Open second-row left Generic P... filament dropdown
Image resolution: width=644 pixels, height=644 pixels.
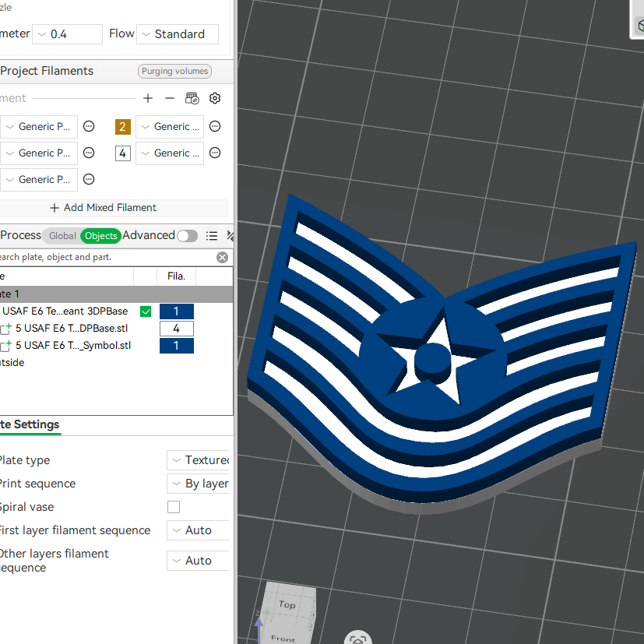pyautogui.click(x=39, y=153)
